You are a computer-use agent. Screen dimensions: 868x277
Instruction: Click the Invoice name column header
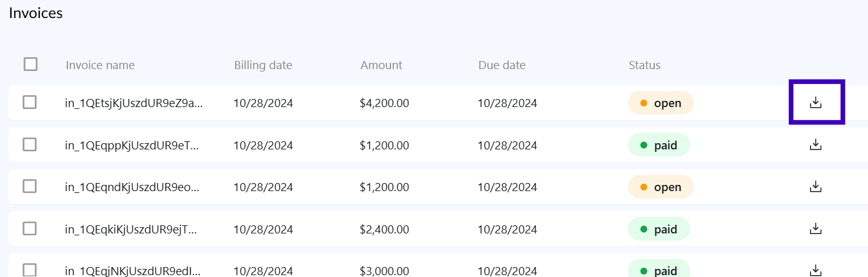coord(100,65)
